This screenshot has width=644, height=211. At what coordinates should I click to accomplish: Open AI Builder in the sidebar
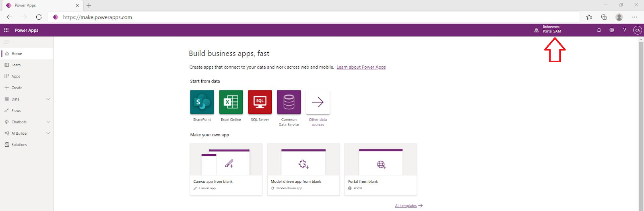pyautogui.click(x=27, y=133)
